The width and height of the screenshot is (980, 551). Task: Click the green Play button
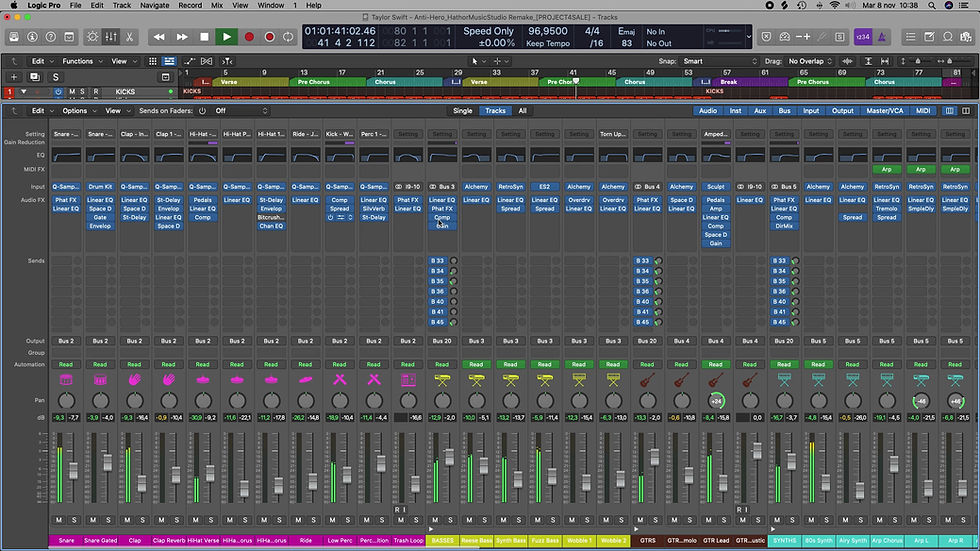pyautogui.click(x=227, y=37)
